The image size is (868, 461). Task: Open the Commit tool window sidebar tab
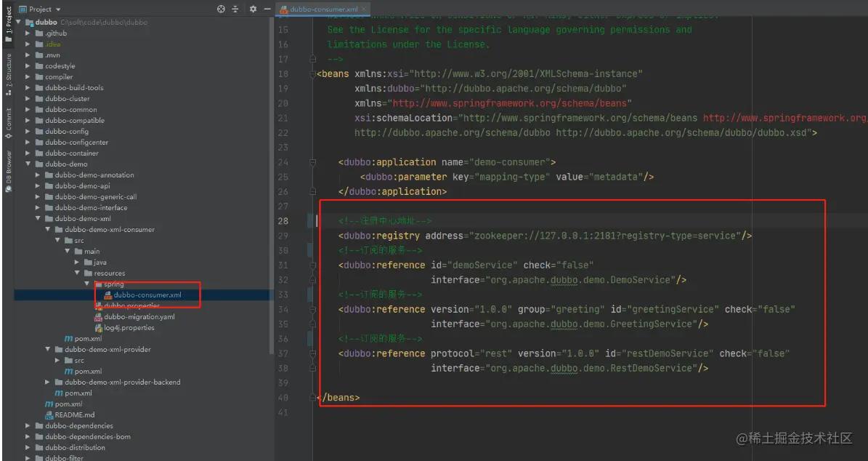[8, 123]
